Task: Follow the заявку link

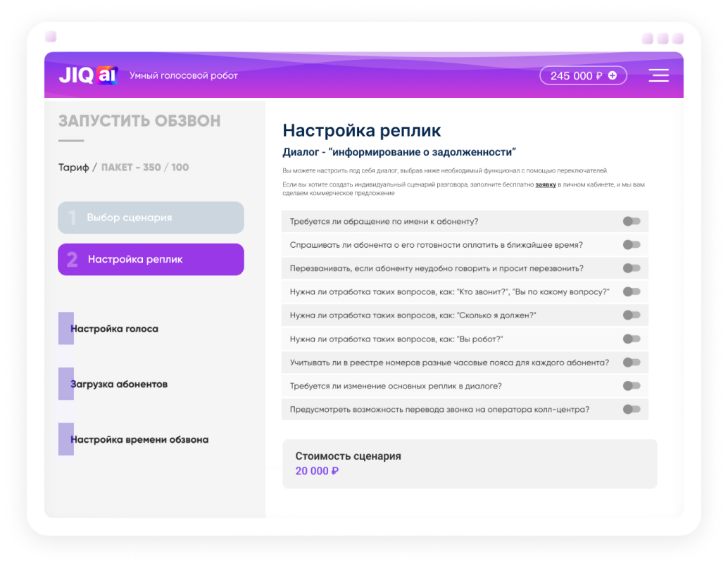Action: pos(546,185)
